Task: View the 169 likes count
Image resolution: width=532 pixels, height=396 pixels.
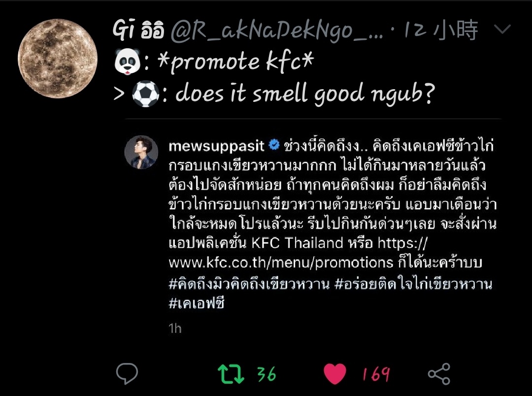Action: [x=376, y=374]
